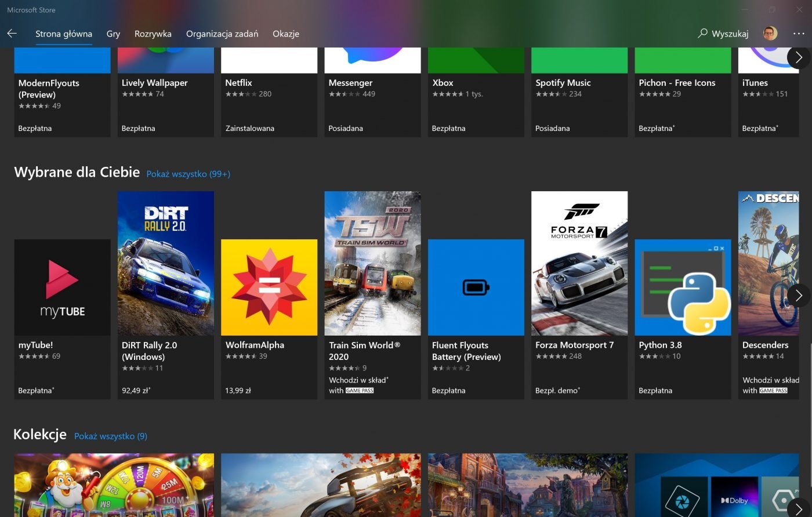Open the DiRT Rally 2.0 cover art

(x=166, y=263)
